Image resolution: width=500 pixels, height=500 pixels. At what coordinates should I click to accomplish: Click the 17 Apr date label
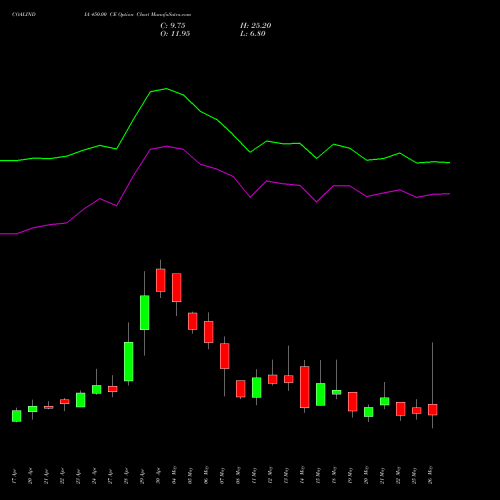click(x=14, y=476)
